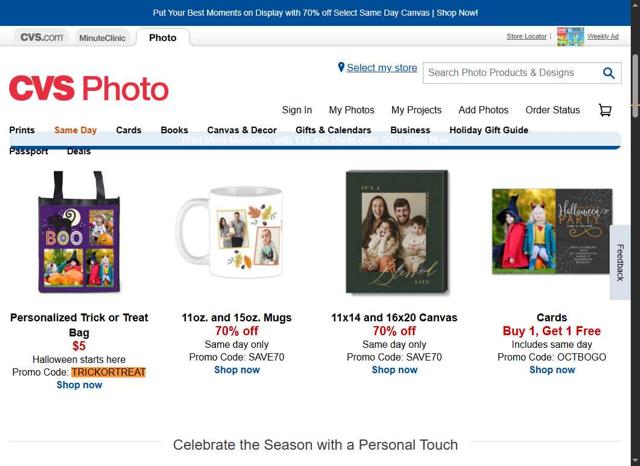Click the CVS Photo logo

coord(89,88)
